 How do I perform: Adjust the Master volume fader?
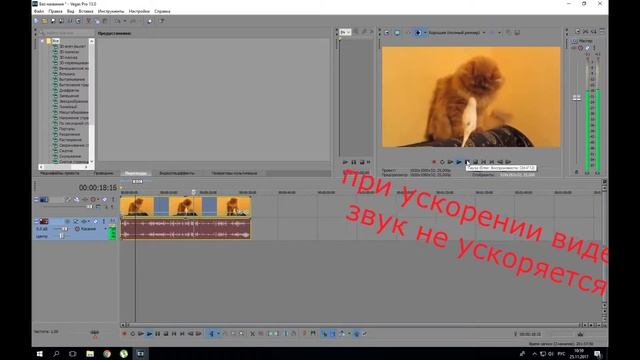pyautogui.click(x=576, y=98)
